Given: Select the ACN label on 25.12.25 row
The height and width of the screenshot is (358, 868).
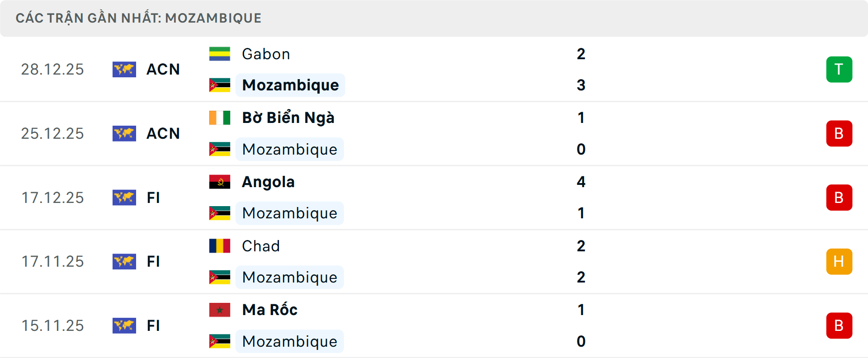Looking at the screenshot, I should [163, 133].
